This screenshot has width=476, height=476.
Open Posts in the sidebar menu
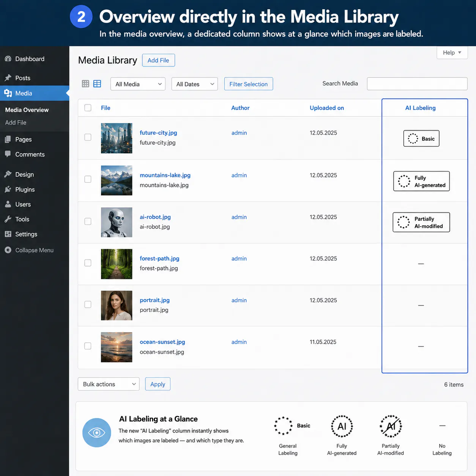click(x=23, y=78)
